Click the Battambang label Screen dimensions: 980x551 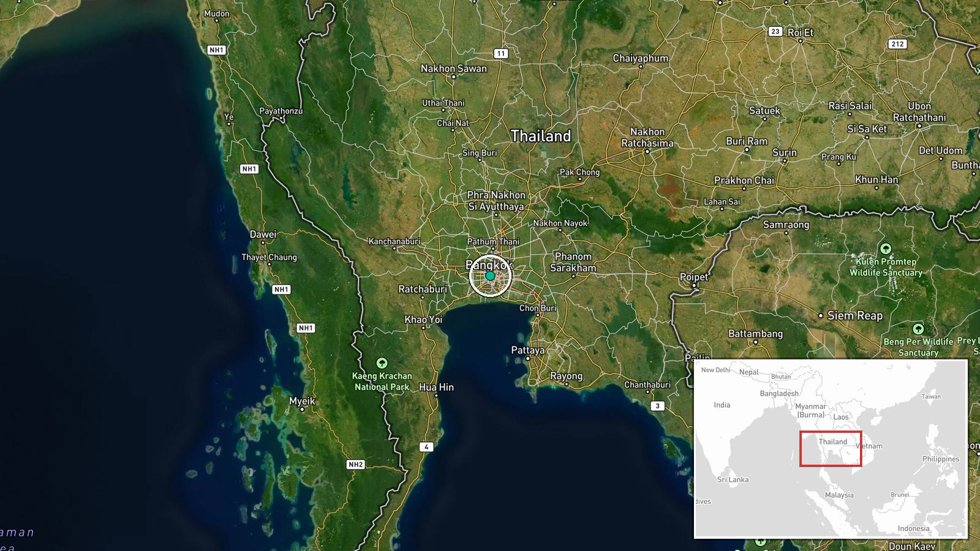tap(756, 334)
